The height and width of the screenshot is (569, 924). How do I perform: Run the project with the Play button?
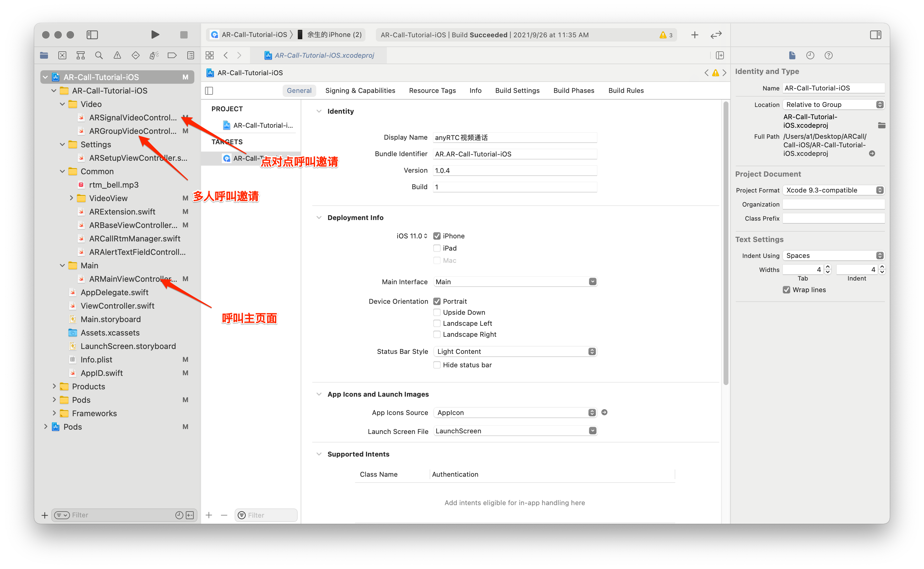pos(155,35)
